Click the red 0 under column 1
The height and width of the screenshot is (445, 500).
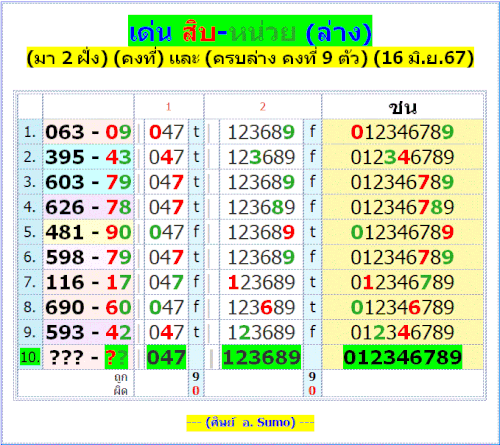coord(196,390)
